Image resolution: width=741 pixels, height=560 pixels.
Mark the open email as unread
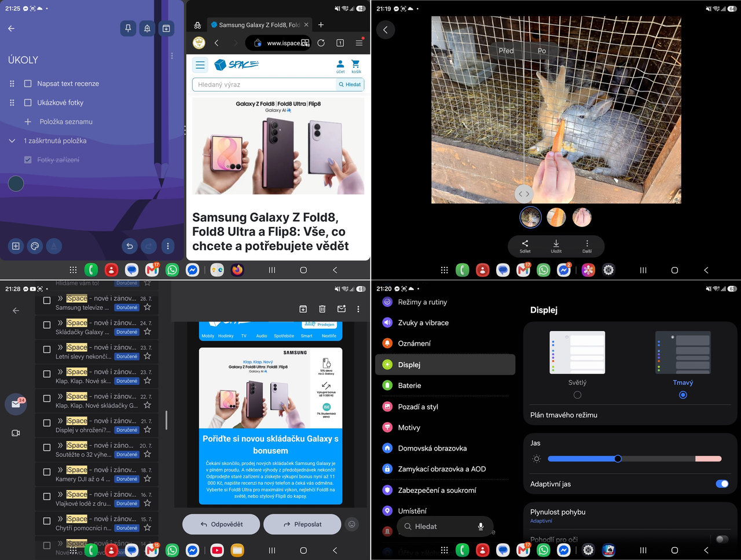pyautogui.click(x=342, y=309)
